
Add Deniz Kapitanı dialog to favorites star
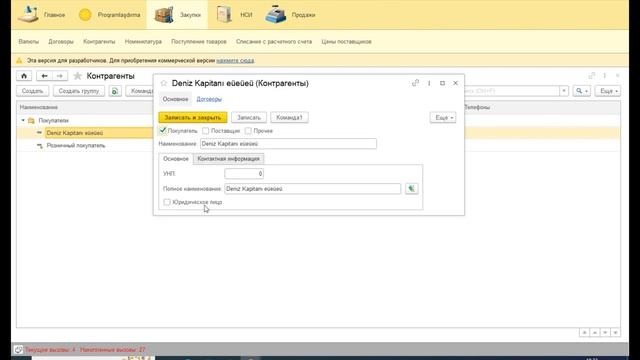coord(164,83)
